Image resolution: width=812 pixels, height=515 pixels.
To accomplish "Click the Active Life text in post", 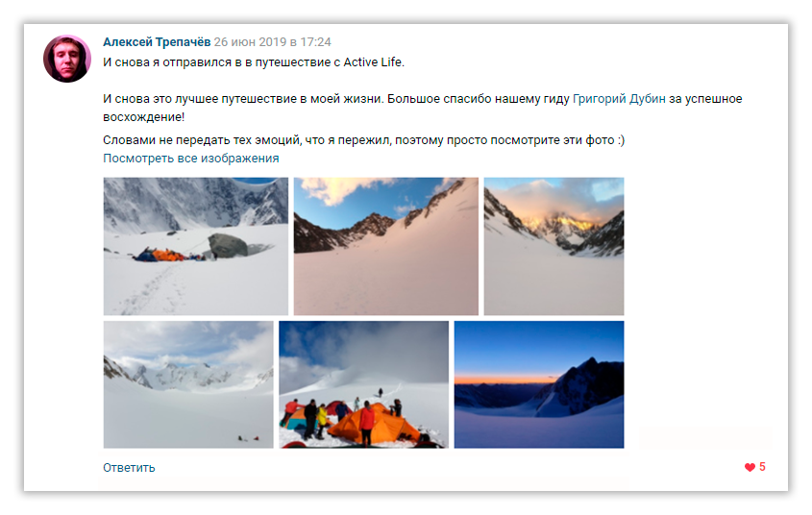I will (373, 62).
